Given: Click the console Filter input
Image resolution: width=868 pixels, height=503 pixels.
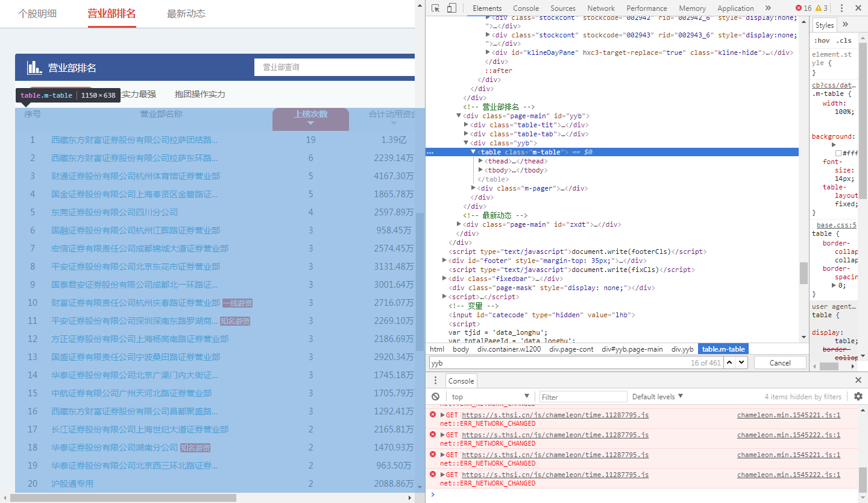Looking at the screenshot, I should pyautogui.click(x=583, y=396).
